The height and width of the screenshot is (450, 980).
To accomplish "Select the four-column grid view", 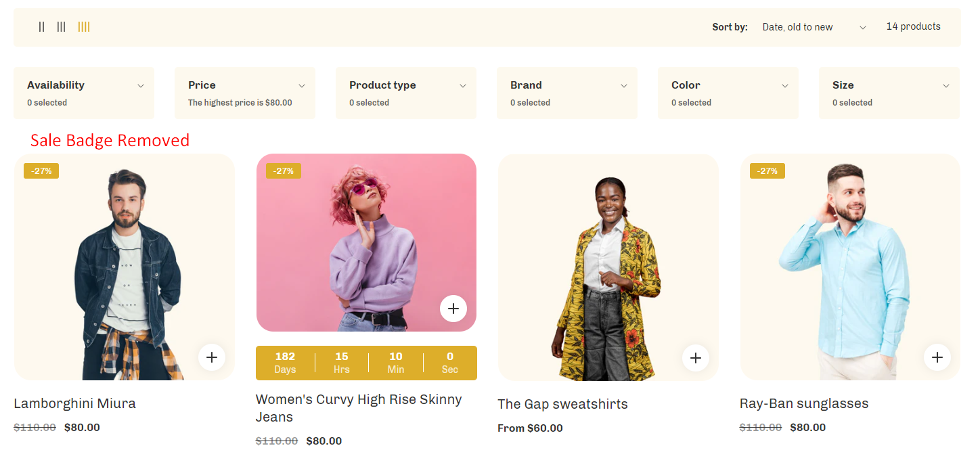I will (x=84, y=26).
